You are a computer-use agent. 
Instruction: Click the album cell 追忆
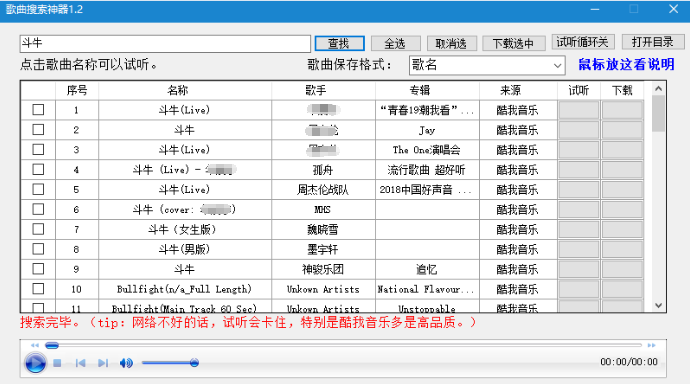(427, 269)
